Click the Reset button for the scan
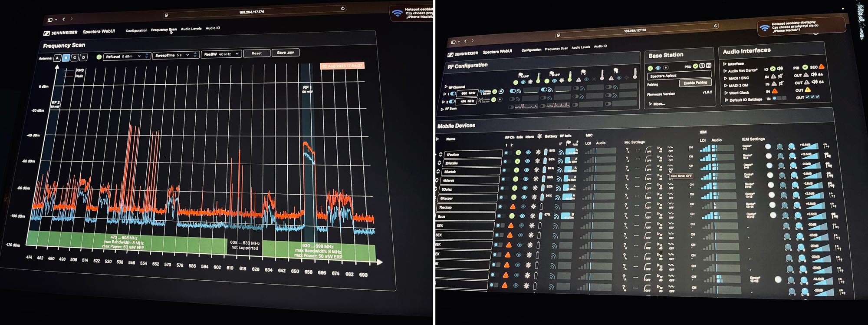The width and height of the screenshot is (868, 325). [x=256, y=53]
